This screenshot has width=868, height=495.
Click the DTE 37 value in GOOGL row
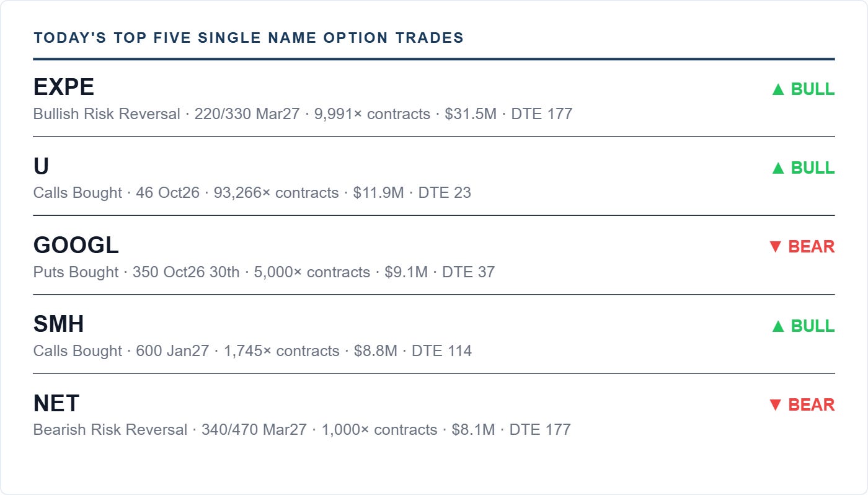[x=468, y=272]
